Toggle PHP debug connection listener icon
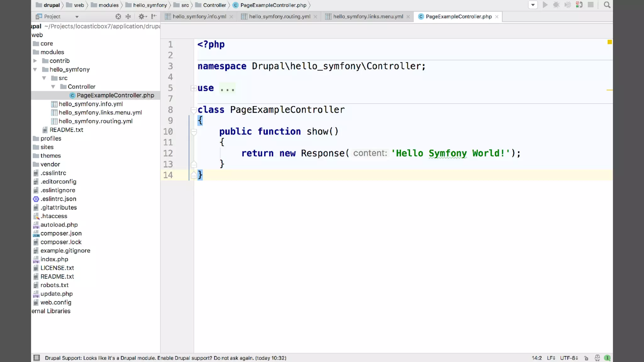The width and height of the screenshot is (644, 362). (x=579, y=5)
